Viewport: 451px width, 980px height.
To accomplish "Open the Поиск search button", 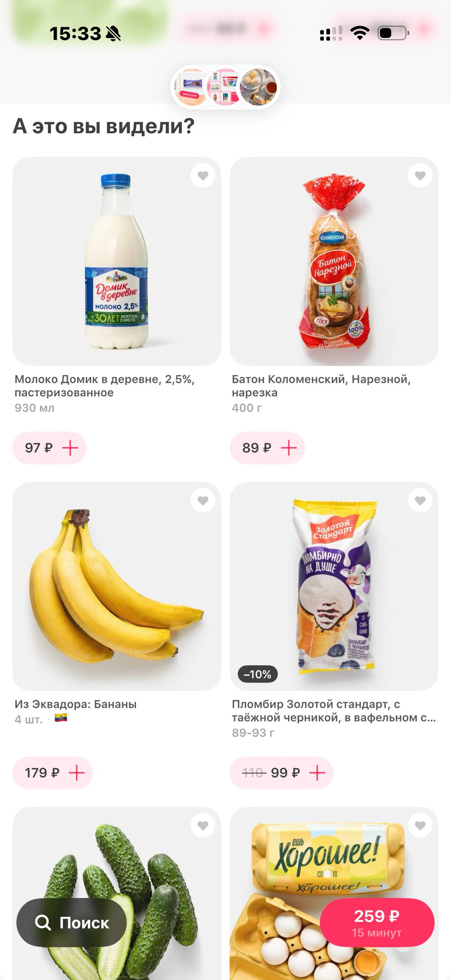I will pos(72,923).
